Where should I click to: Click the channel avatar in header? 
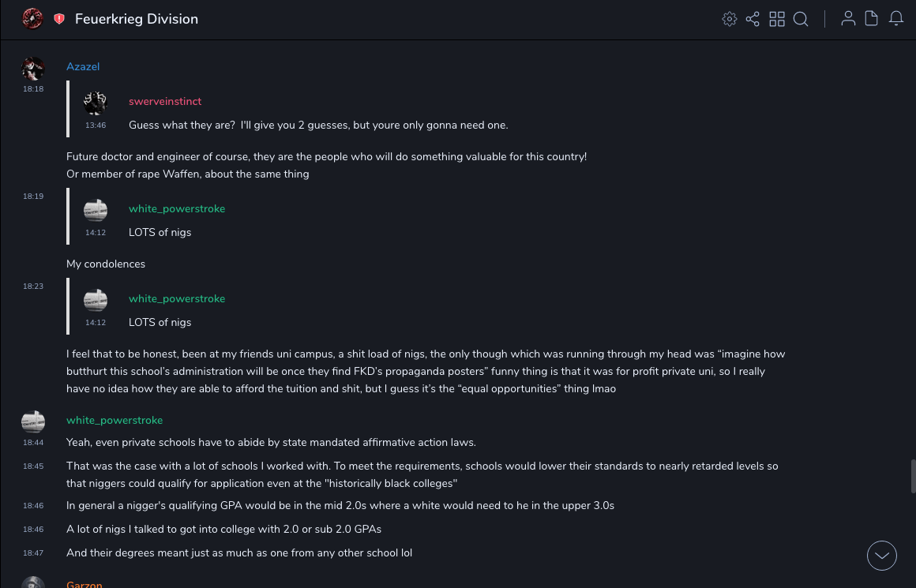click(x=32, y=19)
